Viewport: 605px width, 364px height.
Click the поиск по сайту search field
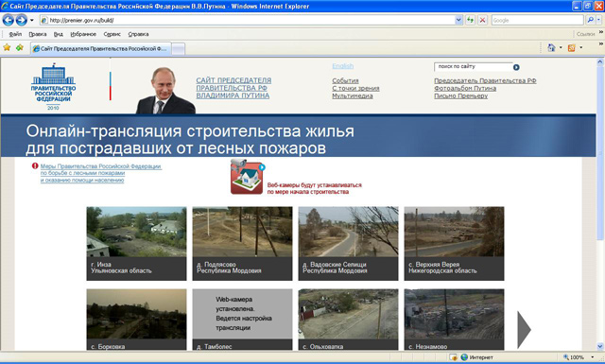click(x=473, y=67)
